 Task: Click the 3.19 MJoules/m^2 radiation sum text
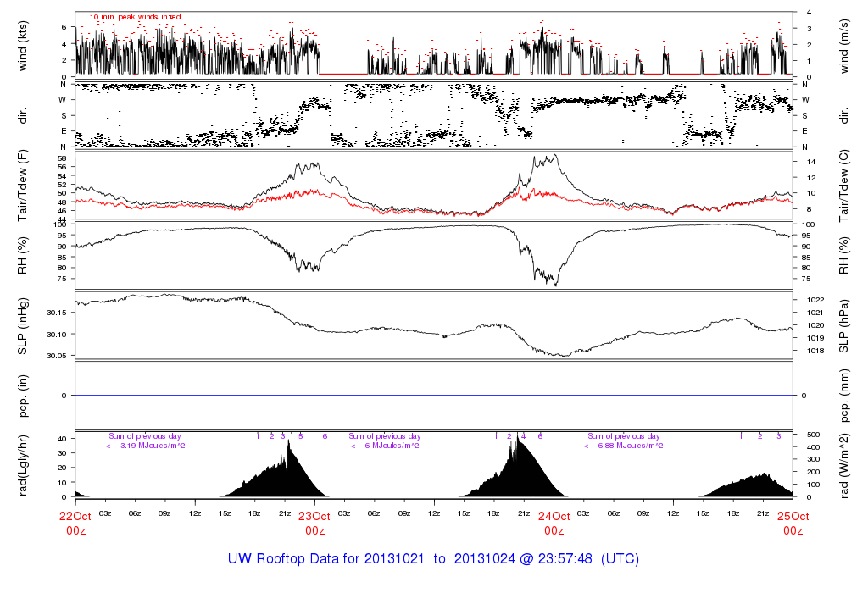146,446
